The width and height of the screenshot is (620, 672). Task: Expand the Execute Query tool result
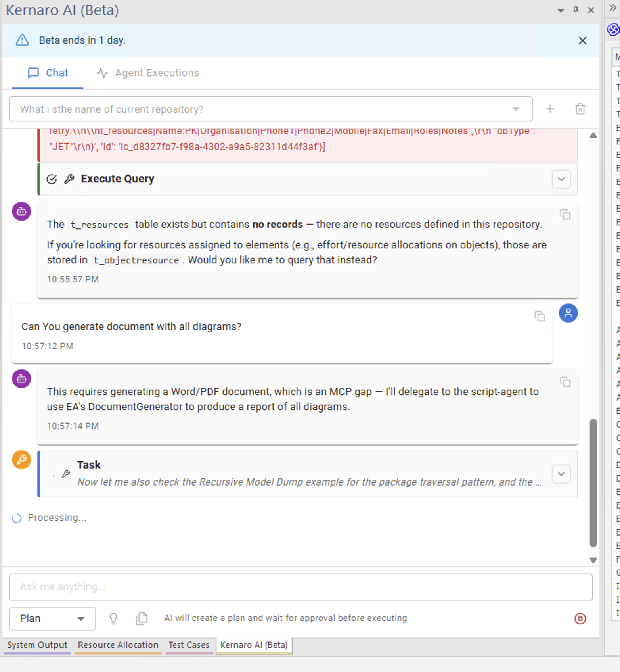pos(561,179)
